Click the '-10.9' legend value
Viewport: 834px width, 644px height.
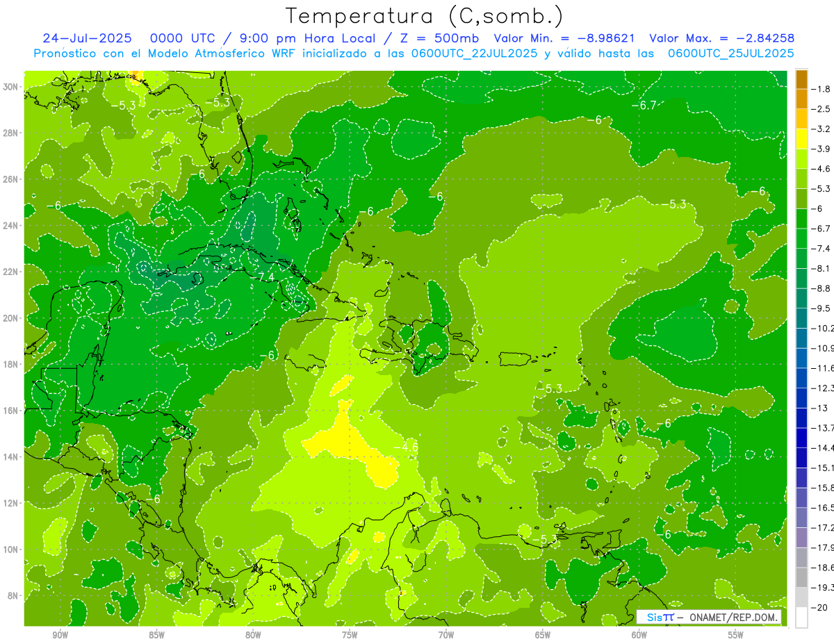point(823,348)
